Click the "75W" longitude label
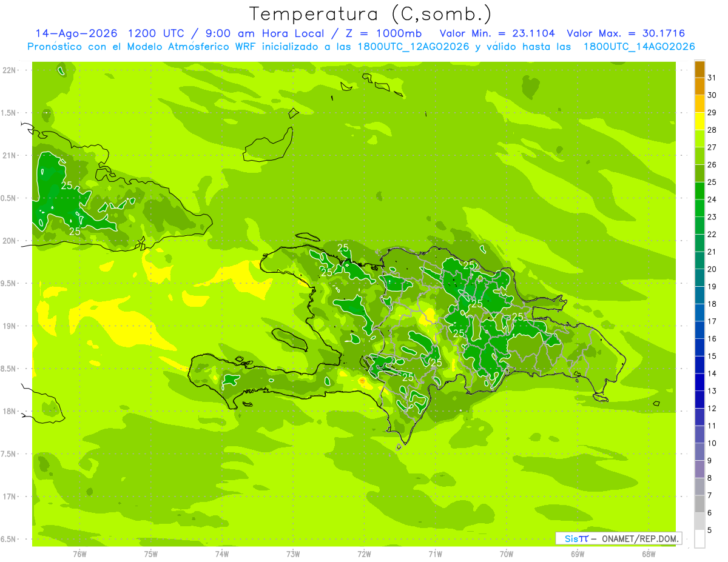This screenshot has width=728, height=562. tap(151, 554)
